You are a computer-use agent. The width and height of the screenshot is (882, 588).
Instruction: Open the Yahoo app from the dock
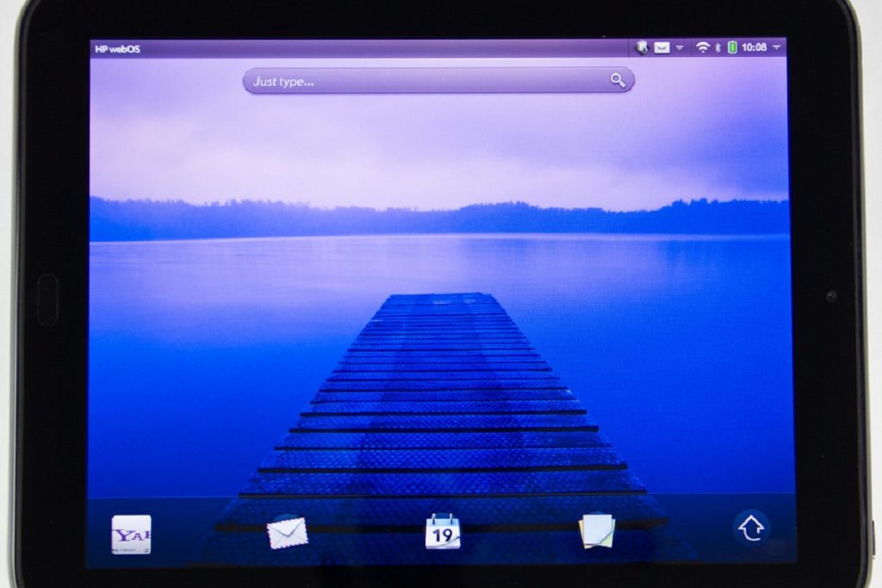coord(131,534)
